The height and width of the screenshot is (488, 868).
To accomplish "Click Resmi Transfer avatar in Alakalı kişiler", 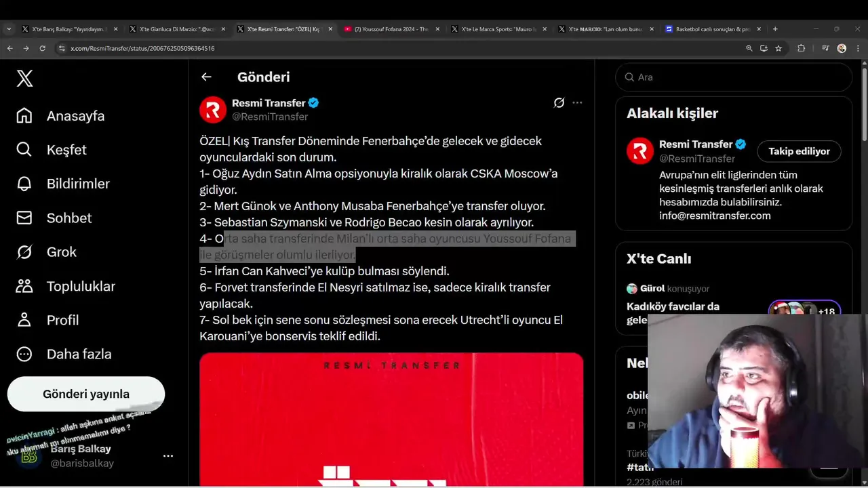I will tap(640, 151).
